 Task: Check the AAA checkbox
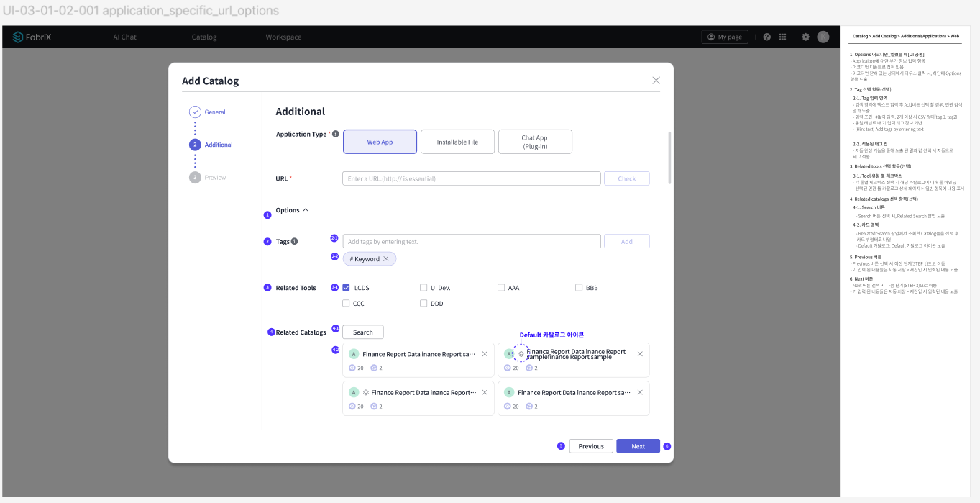pos(501,287)
